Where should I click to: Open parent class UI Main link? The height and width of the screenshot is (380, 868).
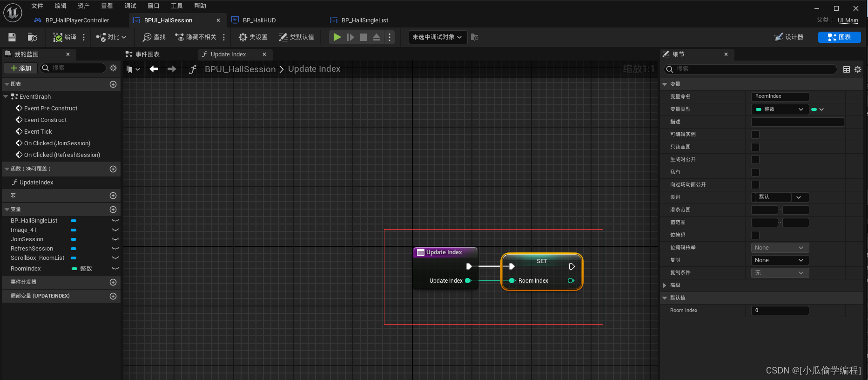848,20
